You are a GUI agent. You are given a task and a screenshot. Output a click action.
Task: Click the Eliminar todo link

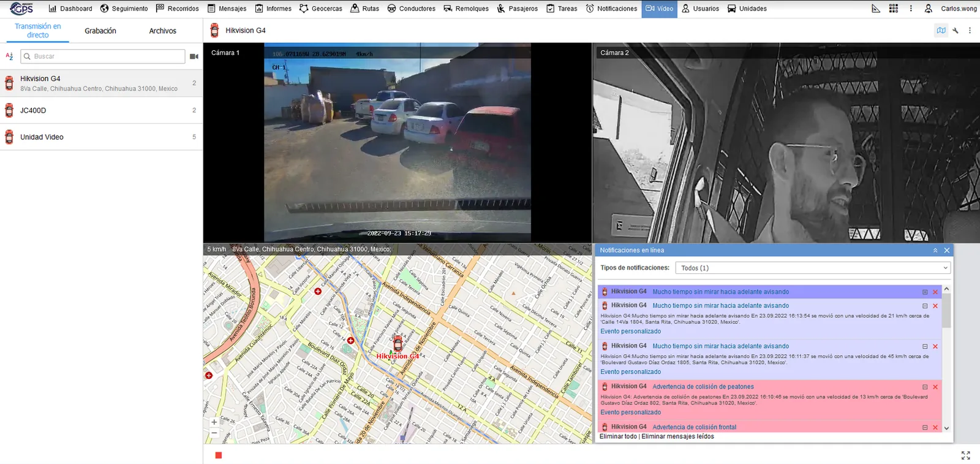point(618,436)
